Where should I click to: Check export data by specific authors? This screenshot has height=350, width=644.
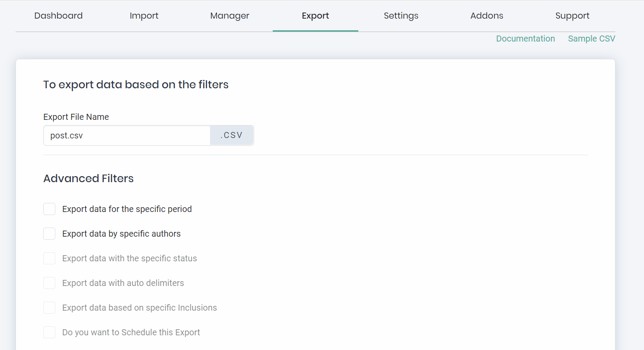pyautogui.click(x=49, y=234)
